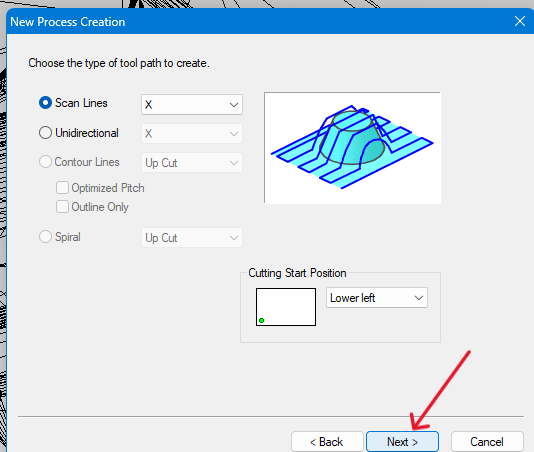Click the green start point marker
Image resolution: width=534 pixels, height=452 pixels.
point(262,321)
